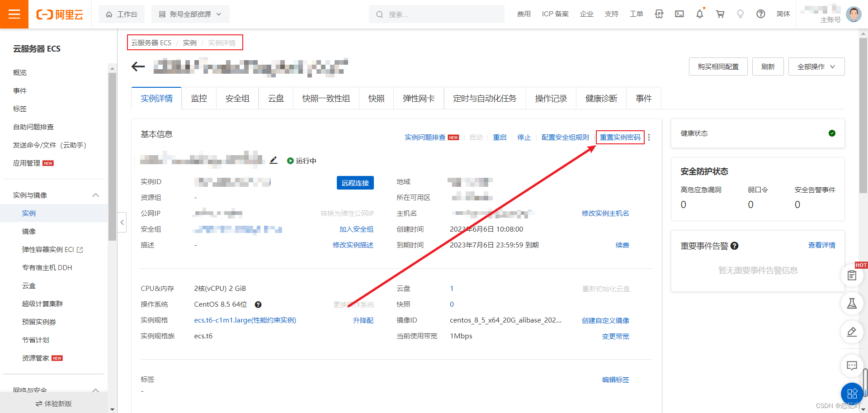
Task: Switch to the 云盘 tab
Action: coord(276,98)
